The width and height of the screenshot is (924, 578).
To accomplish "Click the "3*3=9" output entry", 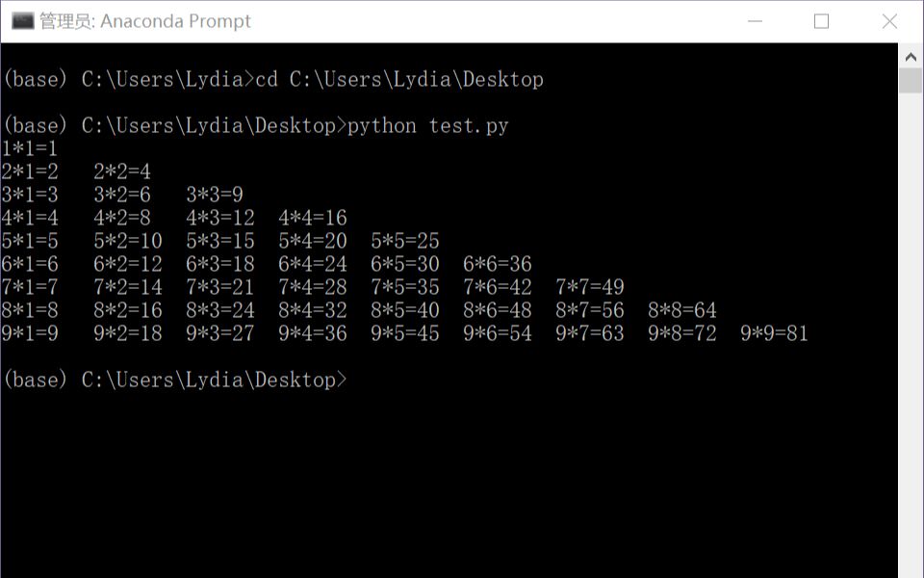I will [x=214, y=195].
